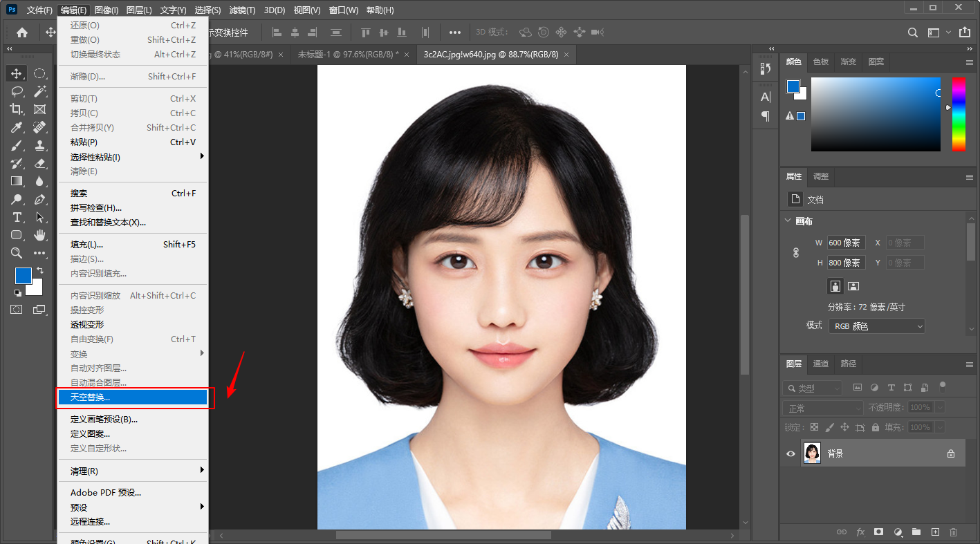Select the Blur tool

[x=40, y=181]
